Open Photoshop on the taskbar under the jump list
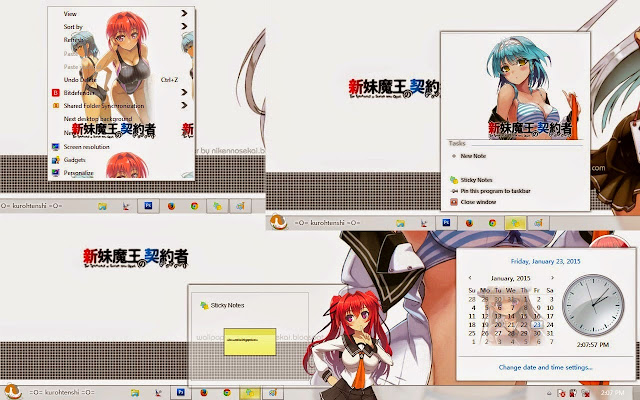This screenshot has height=400, width=640. (446, 223)
